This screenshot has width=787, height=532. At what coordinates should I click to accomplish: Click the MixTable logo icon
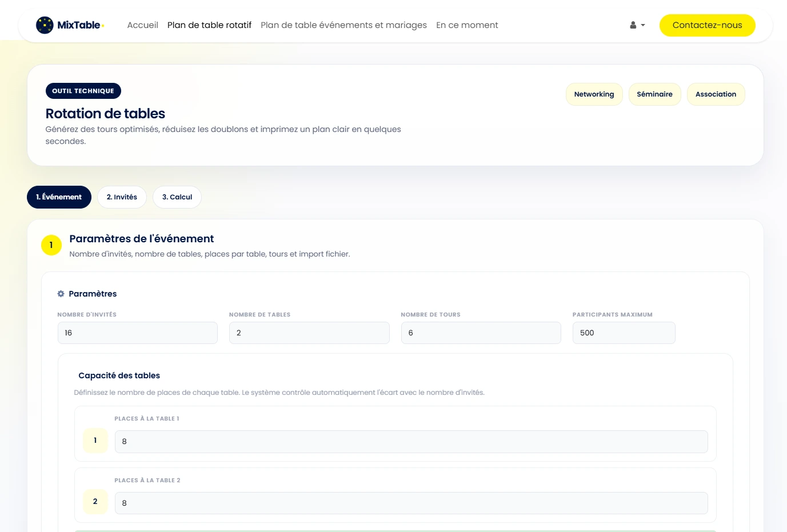click(x=45, y=25)
